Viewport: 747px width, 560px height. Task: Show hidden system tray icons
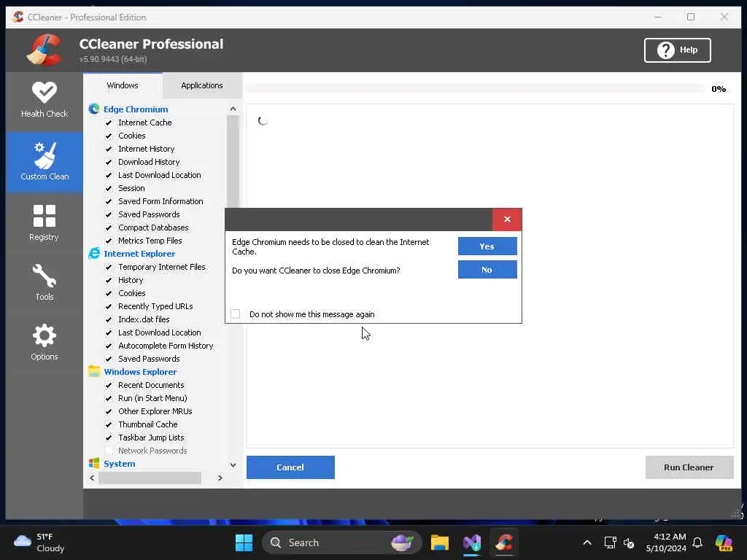coord(587,542)
